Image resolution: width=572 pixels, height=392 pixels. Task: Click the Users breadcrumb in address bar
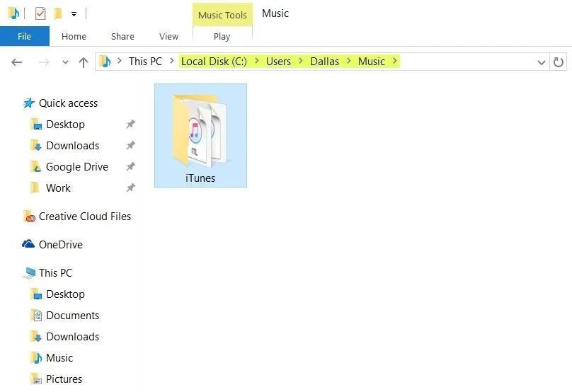[278, 62]
